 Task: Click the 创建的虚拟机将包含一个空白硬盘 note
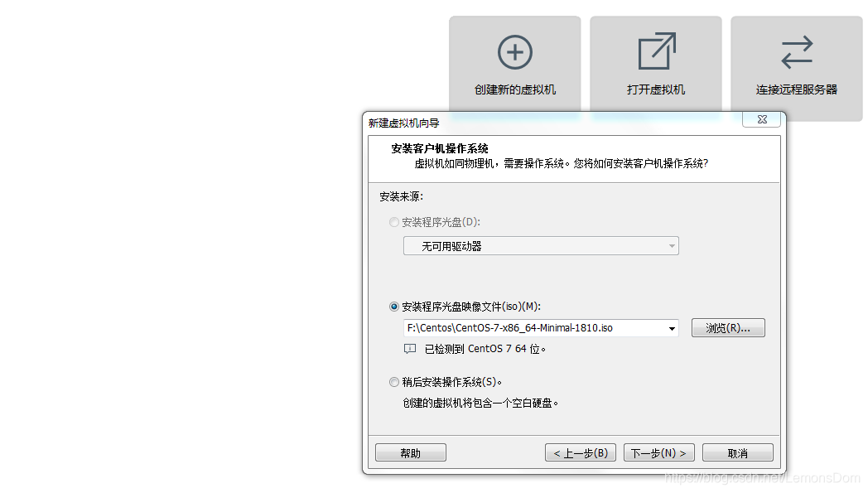[x=480, y=403]
